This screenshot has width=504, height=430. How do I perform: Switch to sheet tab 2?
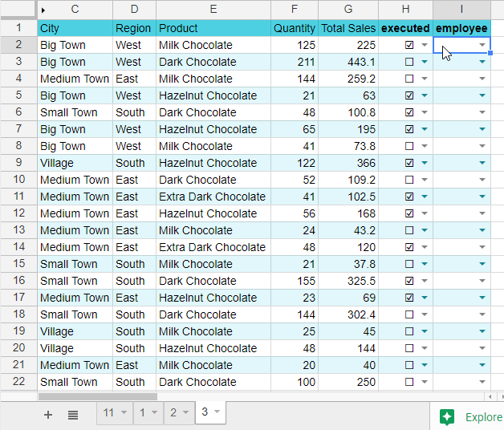[x=173, y=412]
